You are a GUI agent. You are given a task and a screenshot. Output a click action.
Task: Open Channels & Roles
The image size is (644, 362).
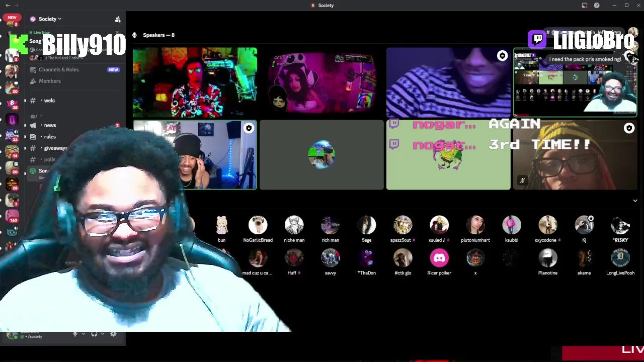click(58, 70)
